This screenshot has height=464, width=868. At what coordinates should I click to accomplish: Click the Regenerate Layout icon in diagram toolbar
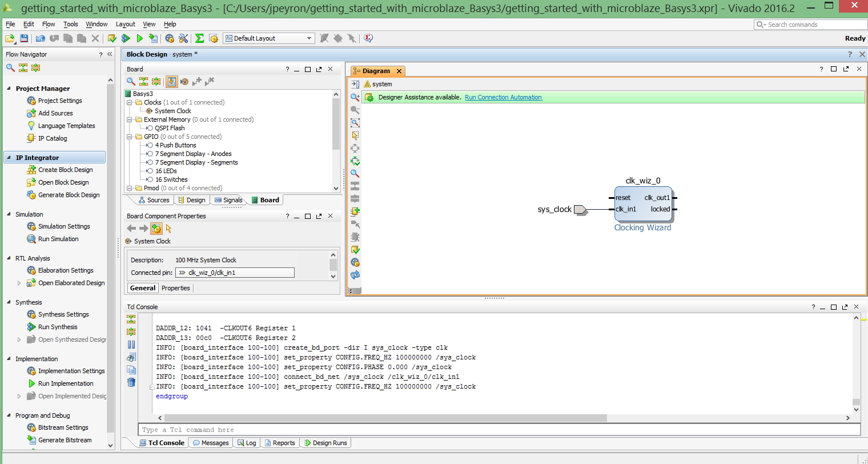point(355,275)
